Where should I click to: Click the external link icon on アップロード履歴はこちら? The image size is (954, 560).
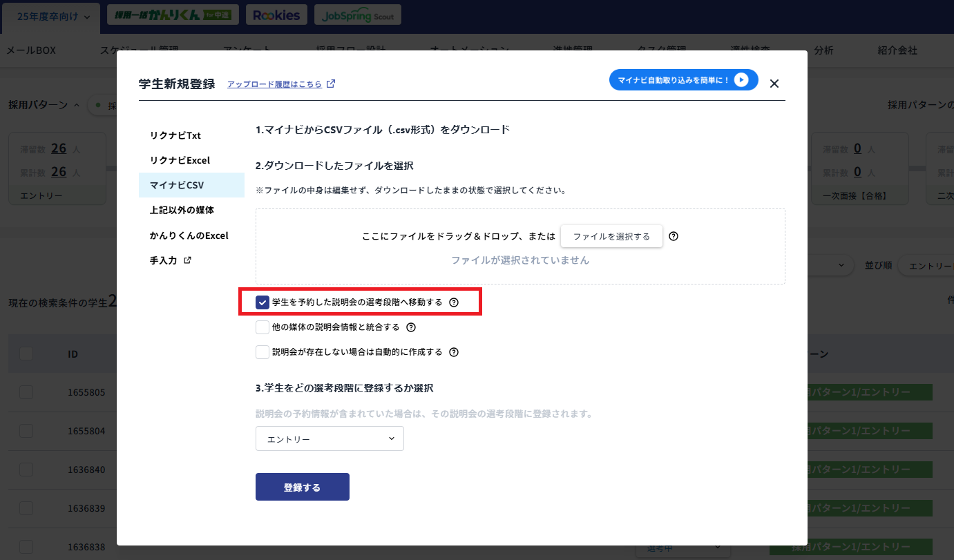coord(331,82)
